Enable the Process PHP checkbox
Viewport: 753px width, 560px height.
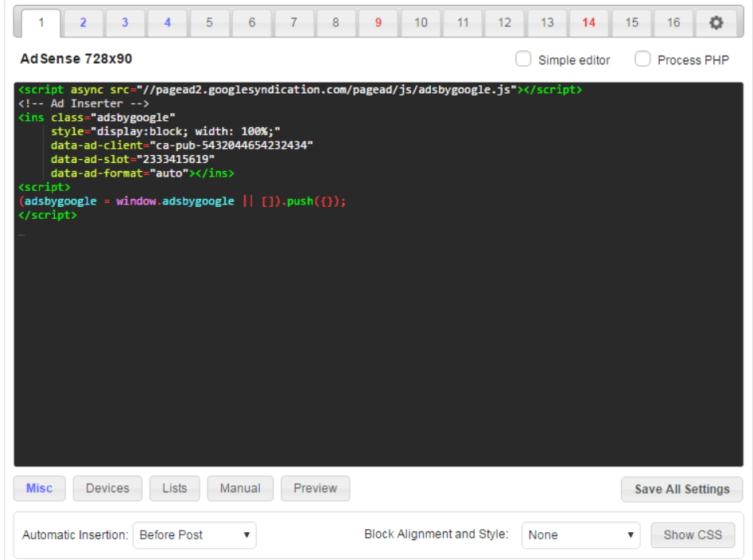(642, 59)
